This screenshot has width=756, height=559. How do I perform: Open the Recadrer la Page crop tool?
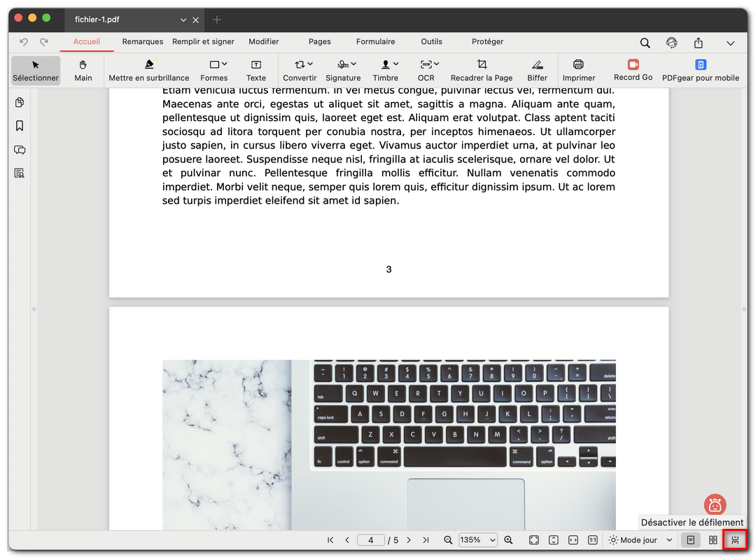482,70
